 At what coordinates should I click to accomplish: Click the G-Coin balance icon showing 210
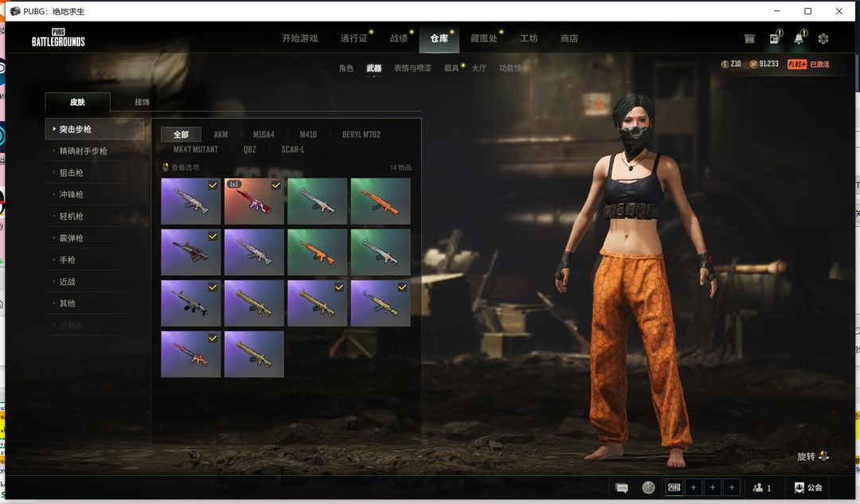coord(725,64)
